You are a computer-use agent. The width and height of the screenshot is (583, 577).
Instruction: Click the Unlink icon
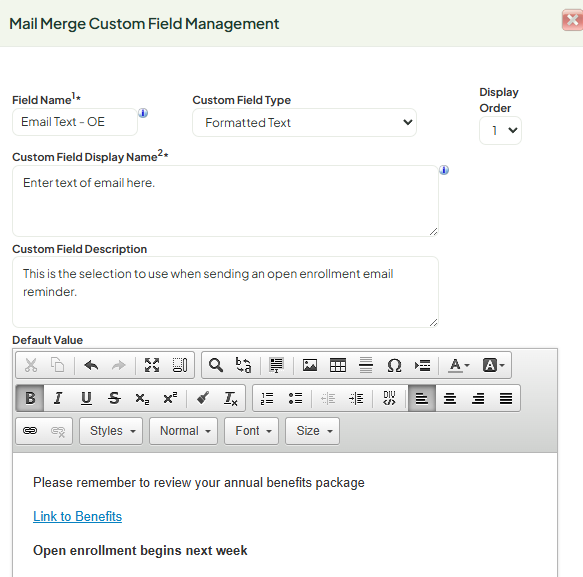(x=58, y=431)
